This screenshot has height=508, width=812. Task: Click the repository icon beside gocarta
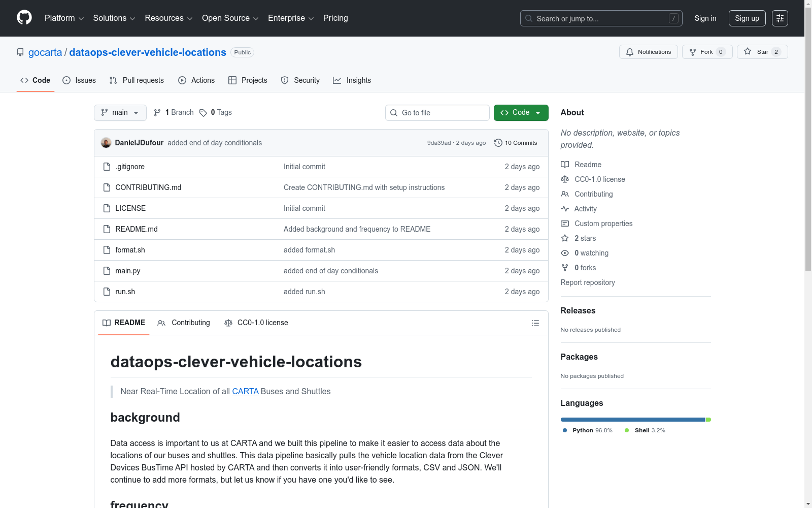pyautogui.click(x=20, y=52)
